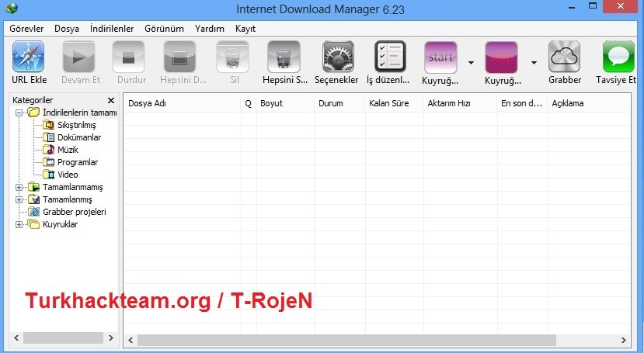
Task: Select the Tamamlanmamış category label
Action: pos(73,187)
